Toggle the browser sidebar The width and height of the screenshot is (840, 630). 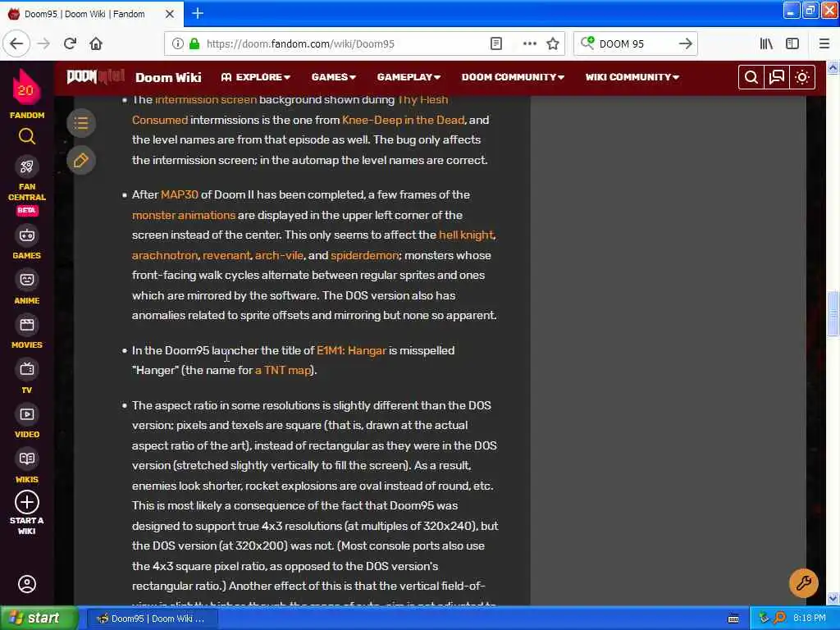coord(792,43)
